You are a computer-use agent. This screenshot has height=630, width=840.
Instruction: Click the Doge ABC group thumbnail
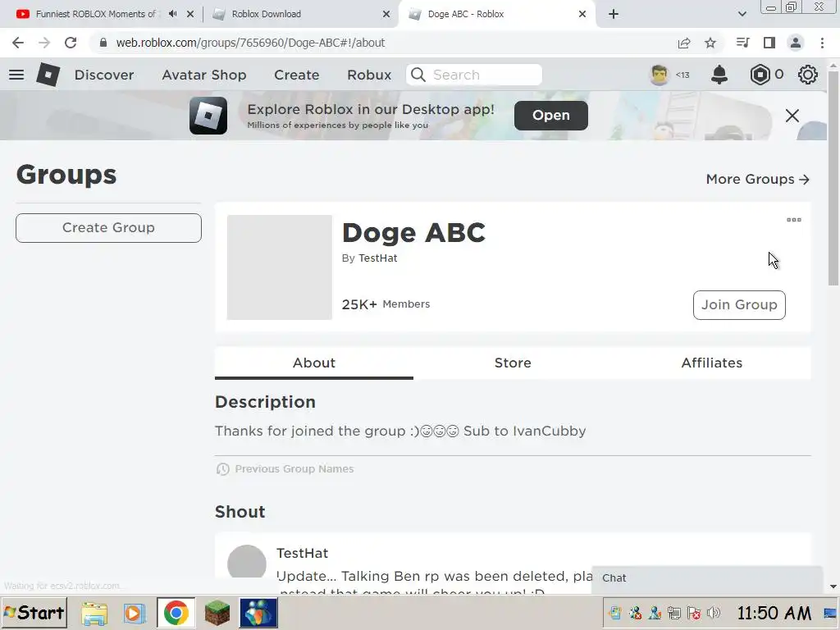(x=279, y=267)
